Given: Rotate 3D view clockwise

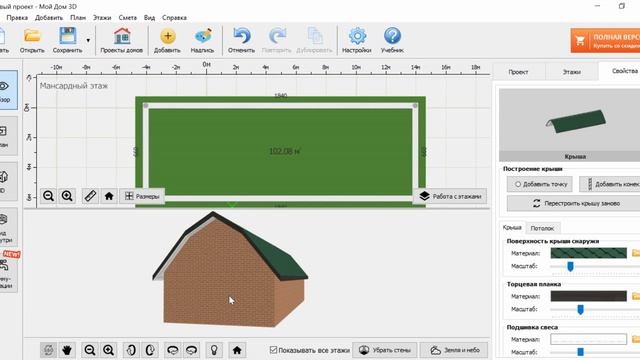Looking at the screenshot, I should pyautogui.click(x=150, y=350).
